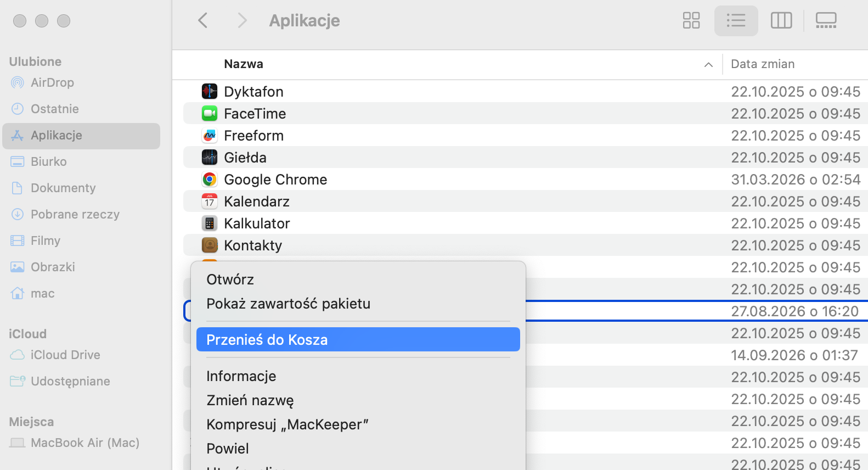Choose Informacje in the context menu
The image size is (868, 470).
point(358,376)
